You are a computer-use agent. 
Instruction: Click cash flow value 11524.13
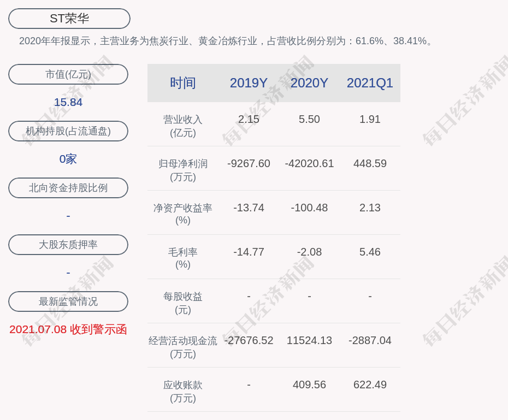point(309,340)
